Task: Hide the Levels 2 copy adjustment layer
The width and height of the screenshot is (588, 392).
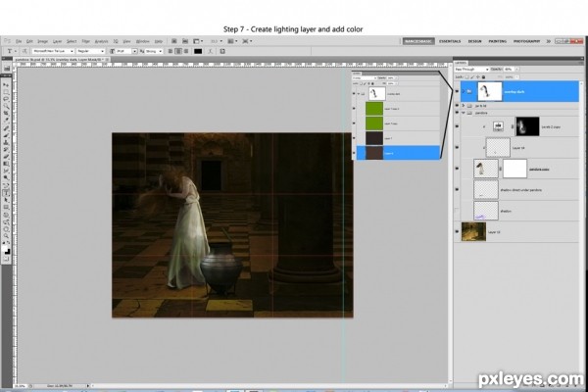Action: pyautogui.click(x=457, y=126)
